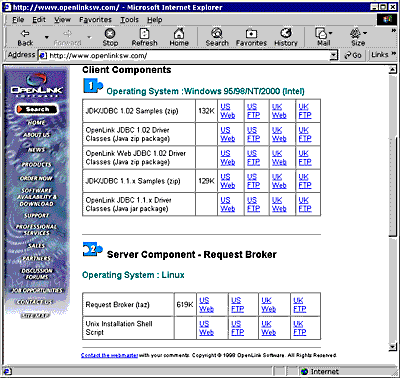
Task: Open Software Availability & Download sidebar link
Action: tap(36, 197)
